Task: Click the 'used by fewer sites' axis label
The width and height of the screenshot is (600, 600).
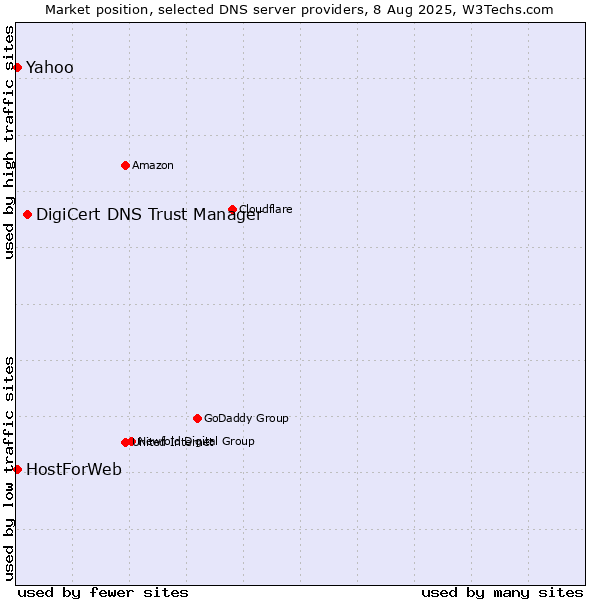Action: (x=103, y=593)
